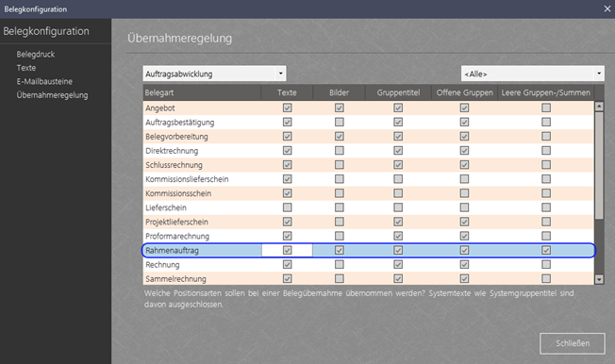Enable Leere Gruppen-/Summen for Angebot
This screenshot has width=615, height=364.
(546, 108)
